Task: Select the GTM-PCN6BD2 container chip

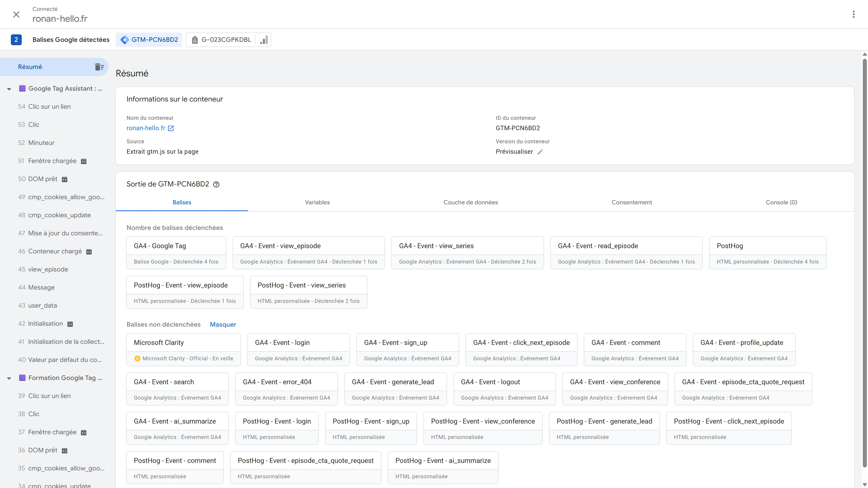Action: (149, 40)
